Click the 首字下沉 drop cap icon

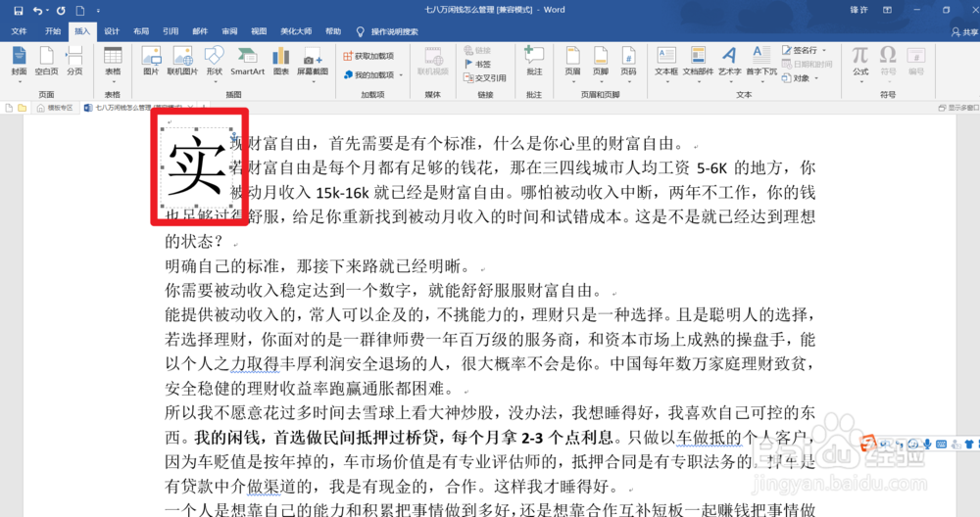click(761, 64)
